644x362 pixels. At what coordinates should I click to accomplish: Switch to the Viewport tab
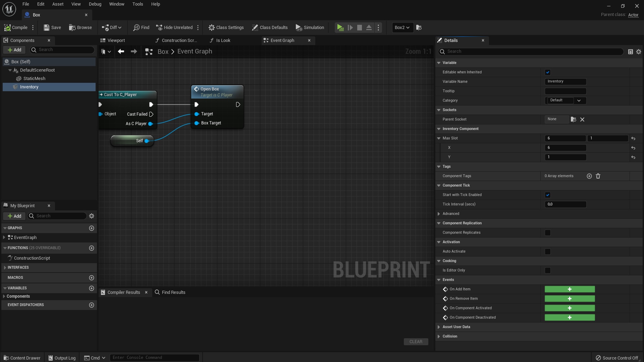[x=116, y=40]
